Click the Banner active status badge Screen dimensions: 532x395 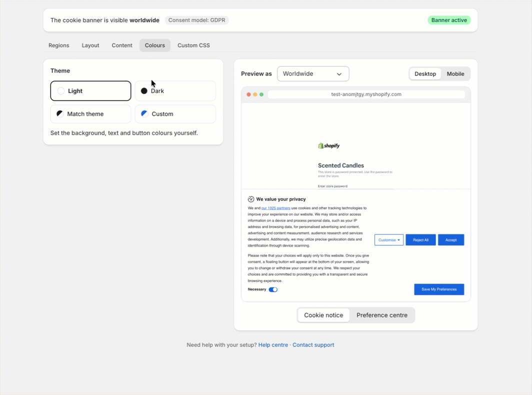click(x=449, y=20)
